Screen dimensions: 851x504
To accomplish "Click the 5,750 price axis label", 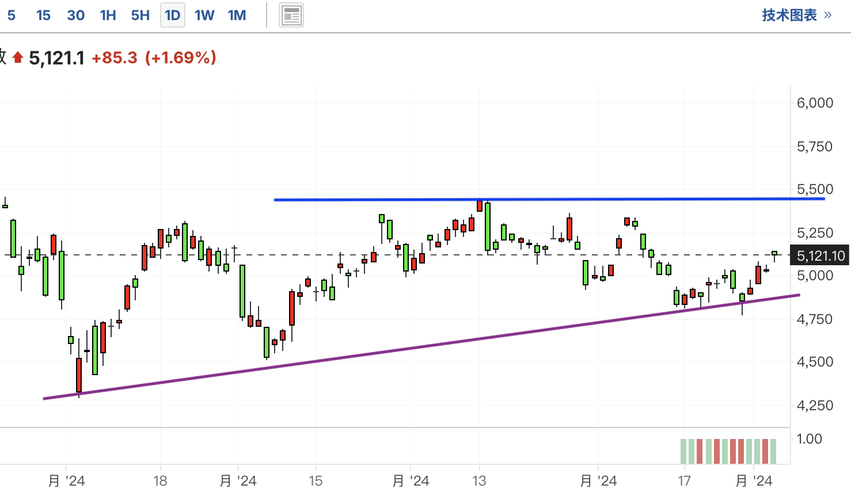I will pos(815,146).
